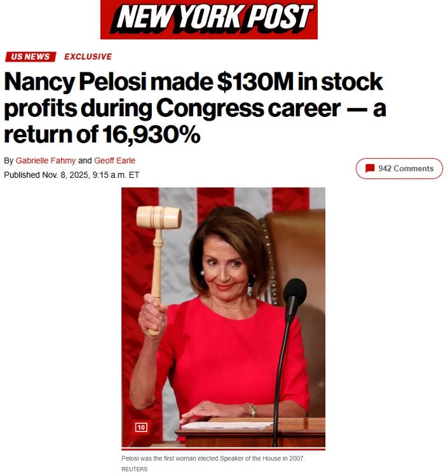Click the red line beneath the photo
448x476 pixels.
[224, 449]
